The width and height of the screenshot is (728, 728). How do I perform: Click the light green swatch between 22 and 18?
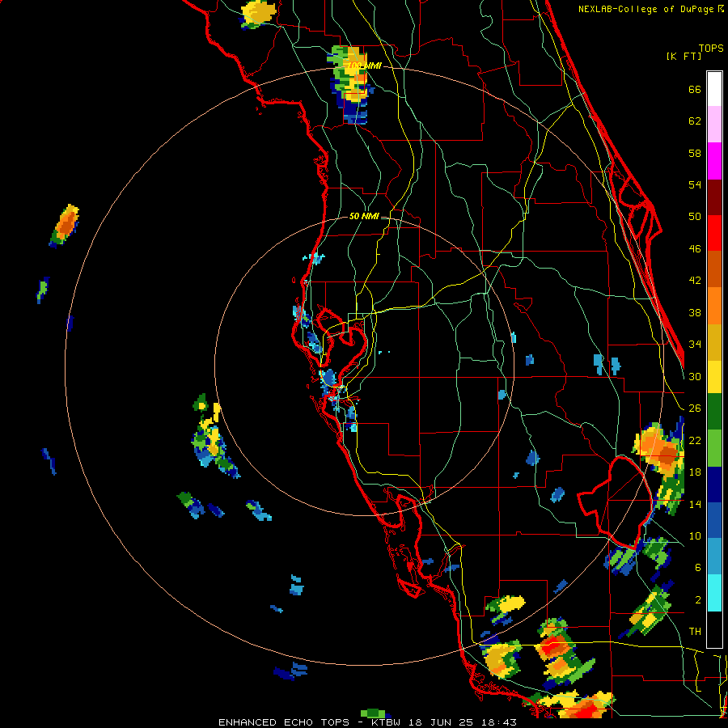click(714, 448)
